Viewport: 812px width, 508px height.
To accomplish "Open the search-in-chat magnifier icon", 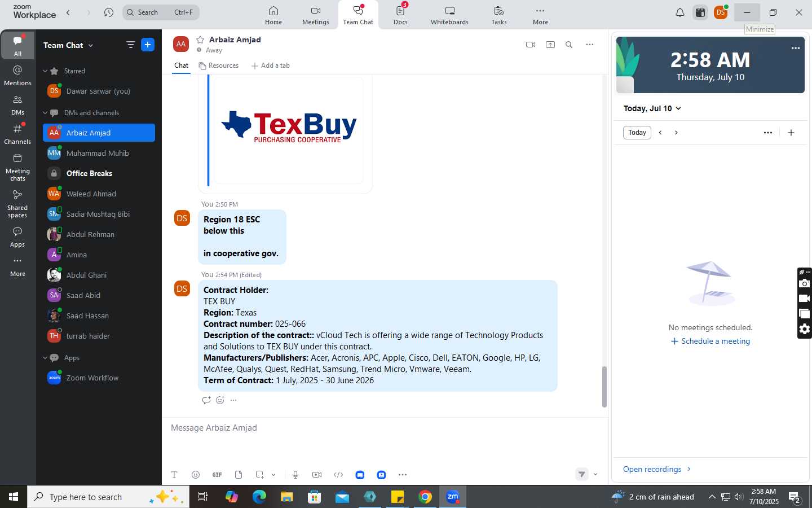I will [x=569, y=45].
